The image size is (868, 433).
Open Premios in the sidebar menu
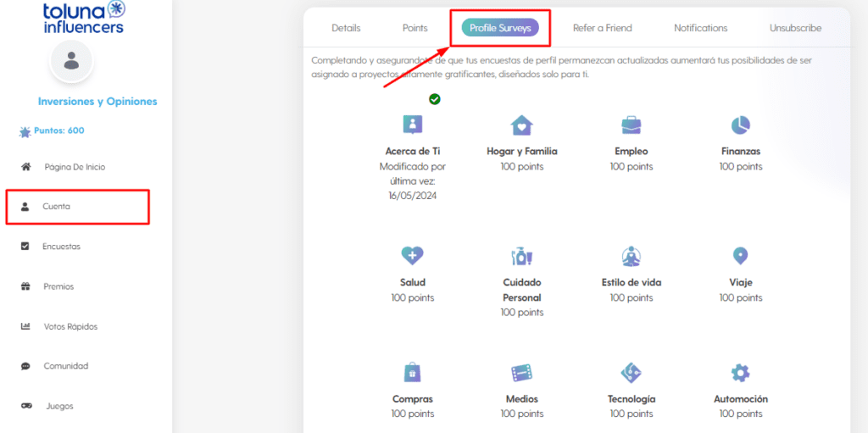58,286
